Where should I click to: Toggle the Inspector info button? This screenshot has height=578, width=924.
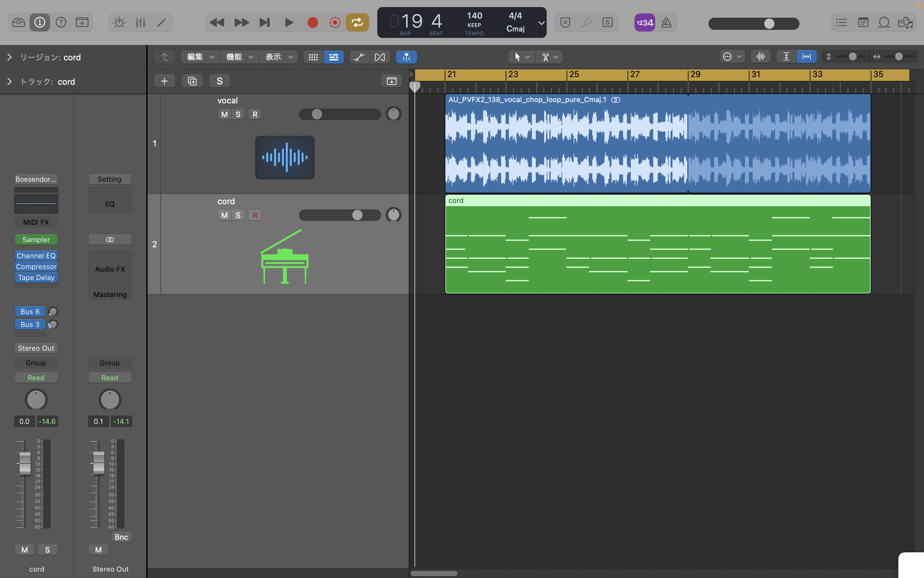point(40,22)
